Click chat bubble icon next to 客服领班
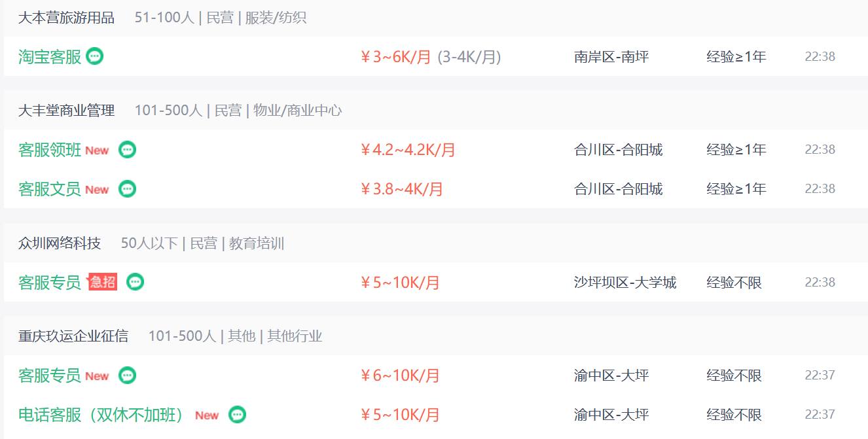Viewport: 868px width, 439px height. coord(128,150)
